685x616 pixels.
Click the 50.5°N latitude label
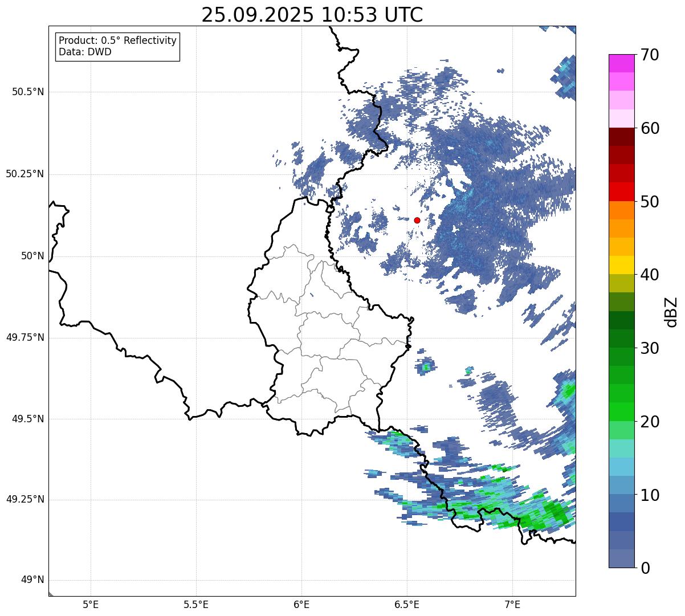[28, 92]
